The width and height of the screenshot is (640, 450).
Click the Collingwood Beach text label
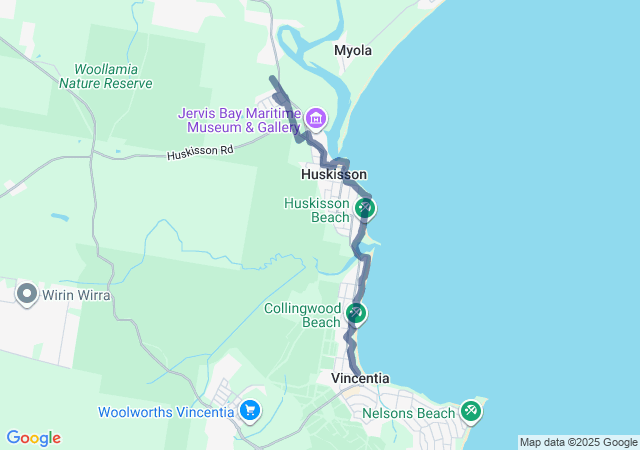tap(302, 315)
